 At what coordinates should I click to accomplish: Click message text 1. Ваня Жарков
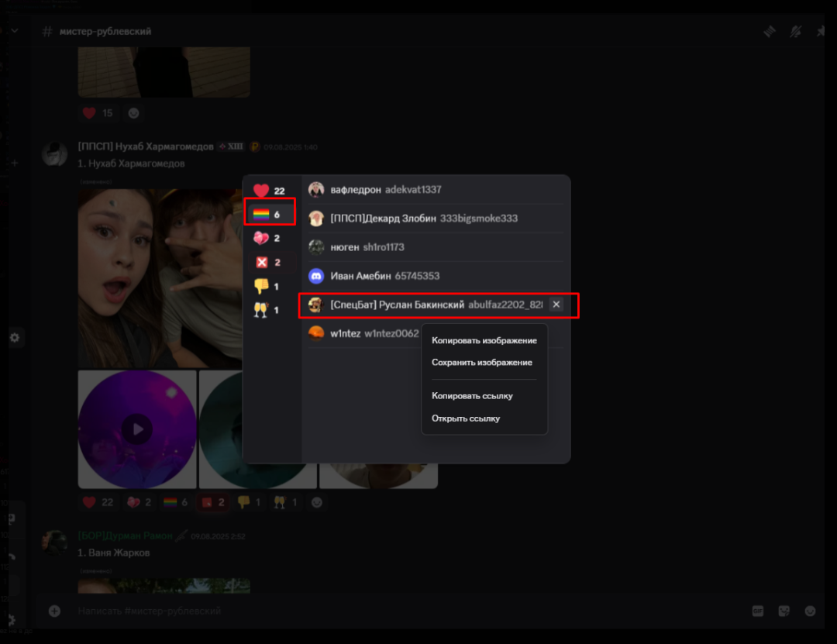(114, 553)
